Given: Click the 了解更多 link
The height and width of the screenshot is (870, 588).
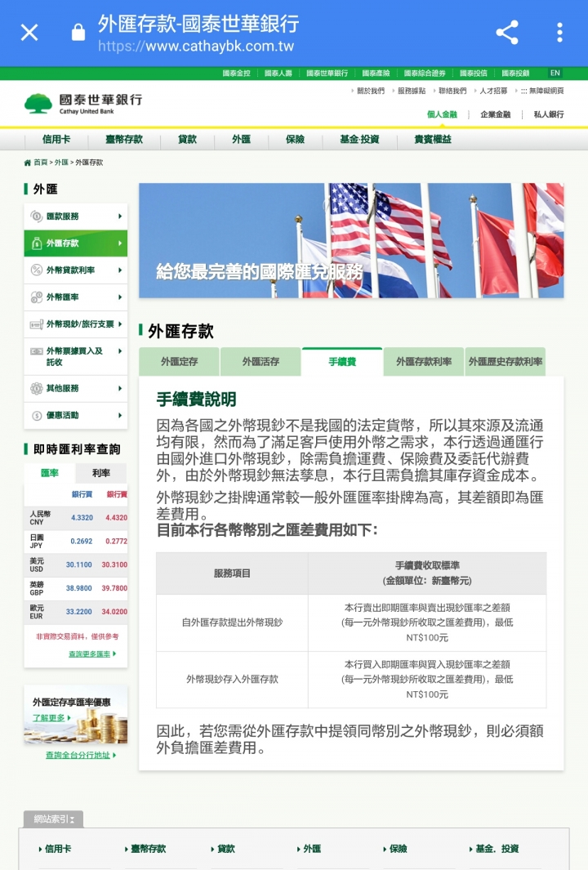Looking at the screenshot, I should click(51, 718).
